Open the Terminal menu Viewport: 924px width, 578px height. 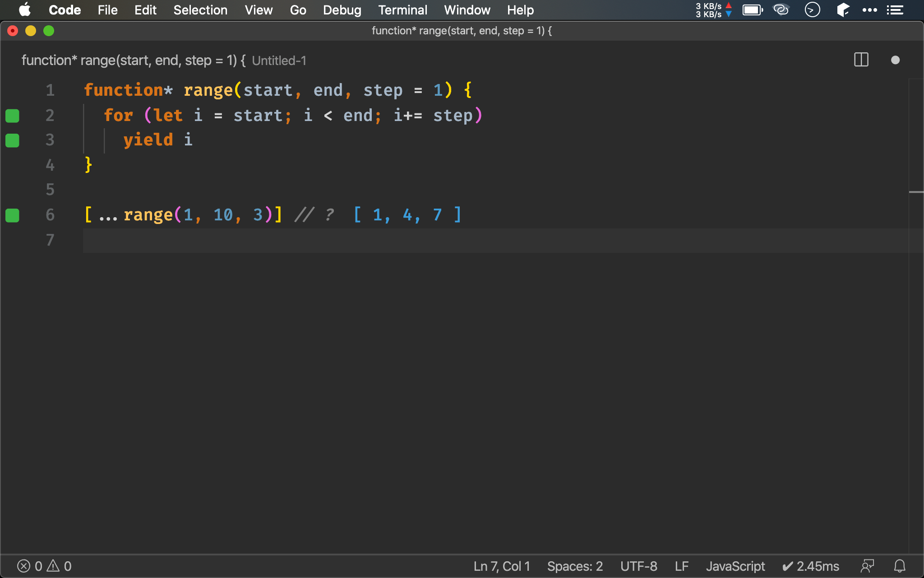pyautogui.click(x=402, y=10)
